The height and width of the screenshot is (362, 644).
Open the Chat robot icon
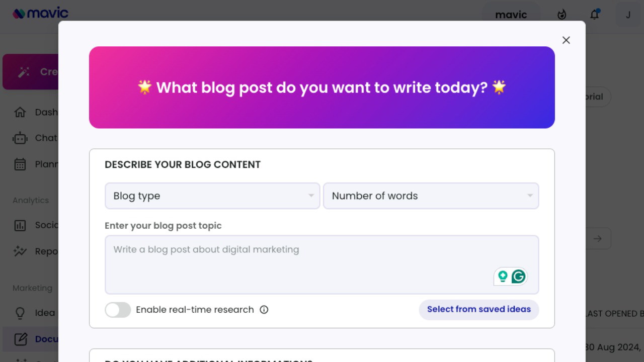[x=20, y=138]
